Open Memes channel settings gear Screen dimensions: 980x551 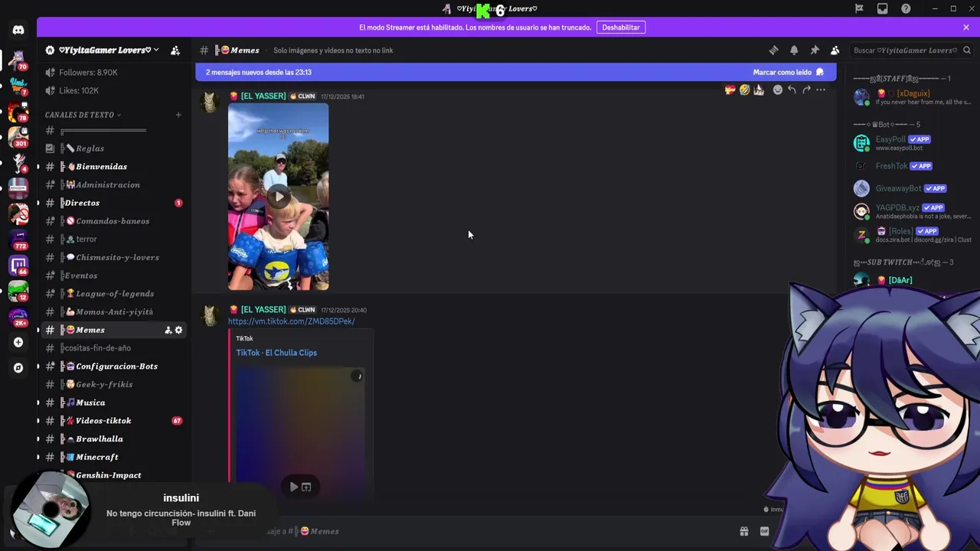178,330
